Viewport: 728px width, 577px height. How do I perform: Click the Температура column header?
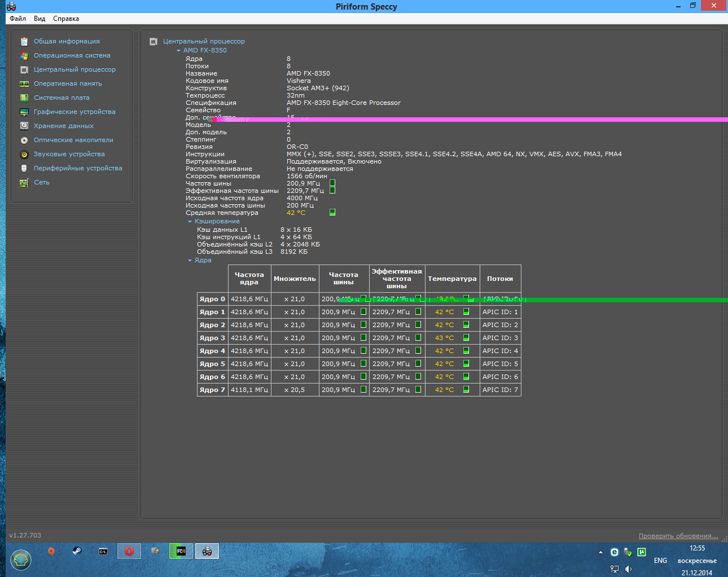[452, 279]
